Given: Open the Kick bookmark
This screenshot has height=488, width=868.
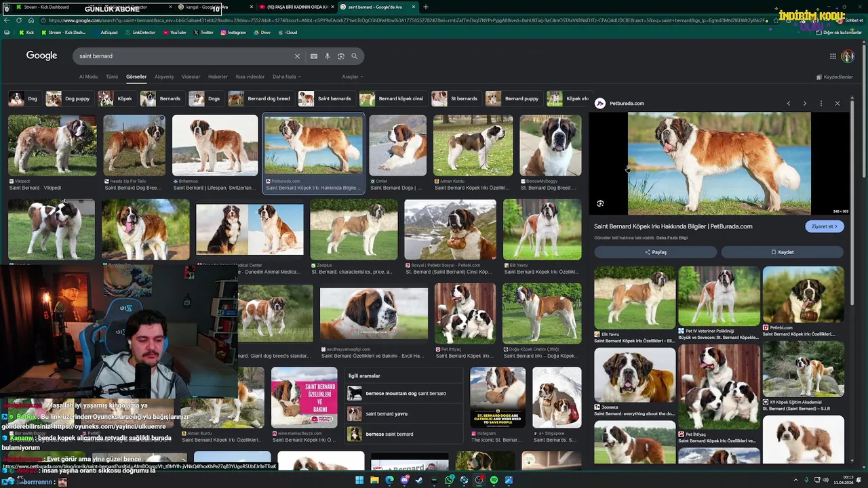Looking at the screenshot, I should (x=26, y=33).
